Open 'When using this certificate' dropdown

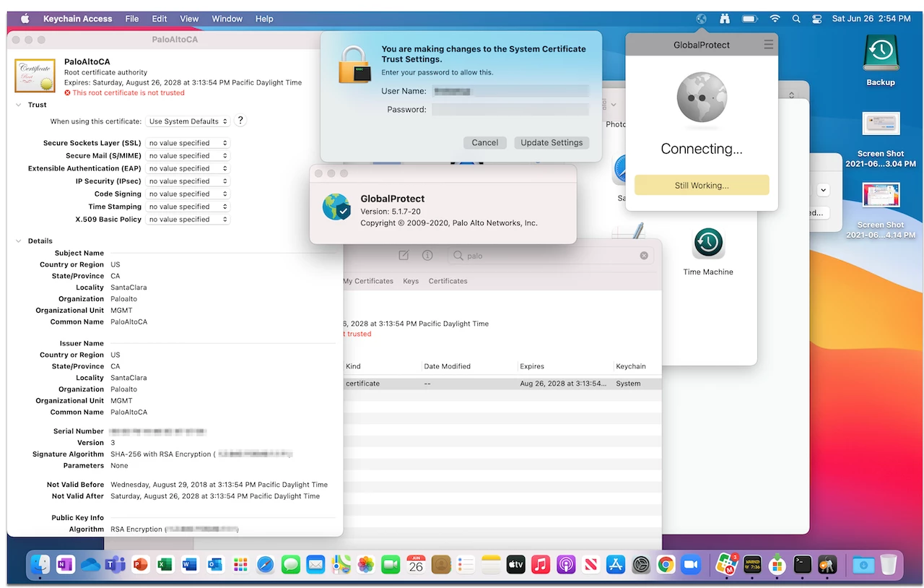[188, 121]
